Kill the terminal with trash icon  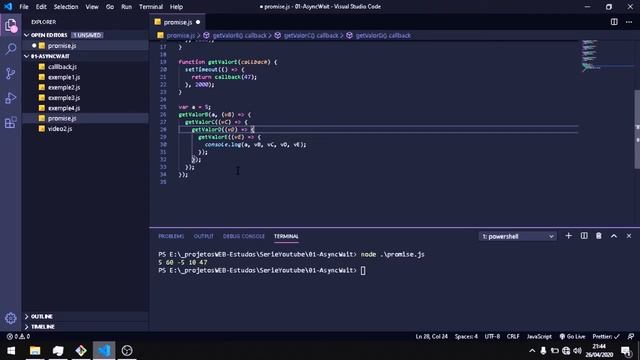click(x=599, y=236)
